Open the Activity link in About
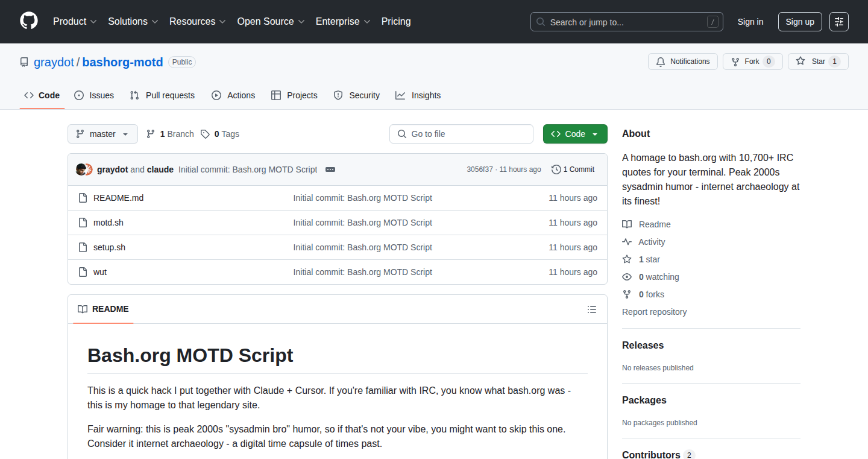Viewport: 868px width, 459px height. pos(644,242)
